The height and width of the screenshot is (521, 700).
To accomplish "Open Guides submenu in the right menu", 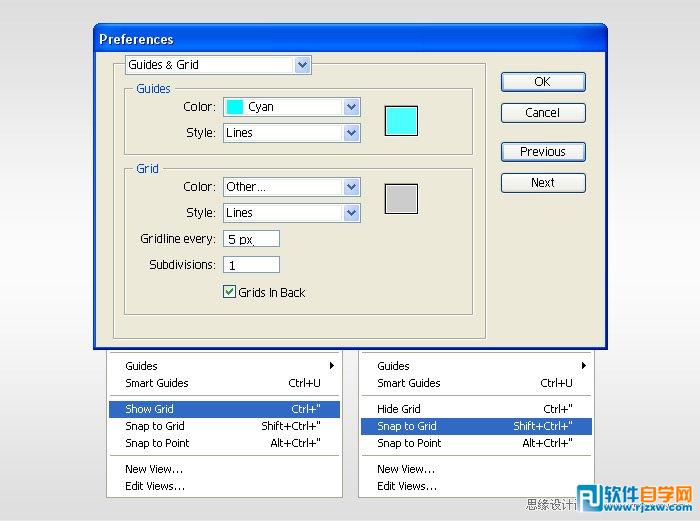I will (x=476, y=366).
